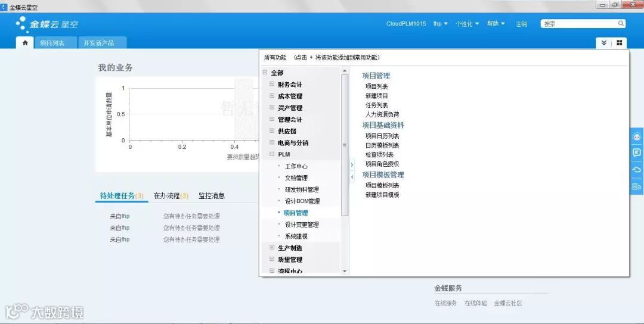The image size is (644, 324).
Task: Expand the 成本管理 tree node
Action: click(271, 95)
